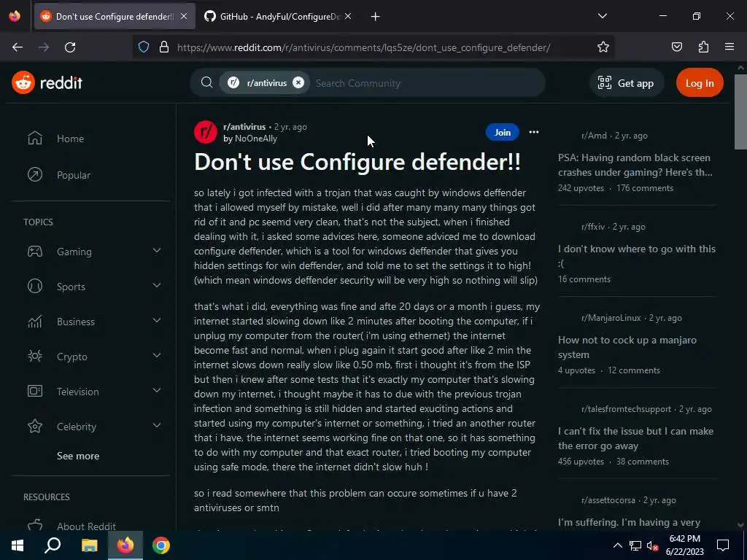Open "I can't fix the issue" talesfromtechsupport post
The width and height of the screenshot is (747, 560).
[635, 438]
